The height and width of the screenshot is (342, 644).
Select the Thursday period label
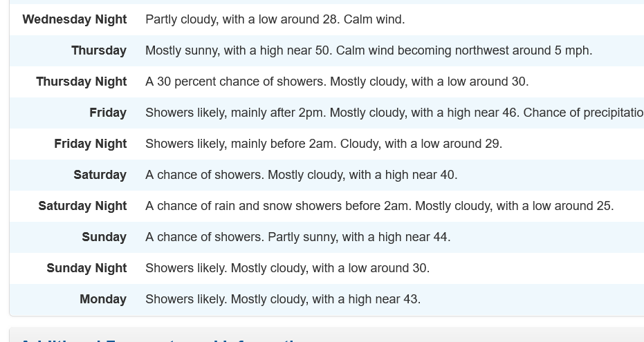coord(98,50)
